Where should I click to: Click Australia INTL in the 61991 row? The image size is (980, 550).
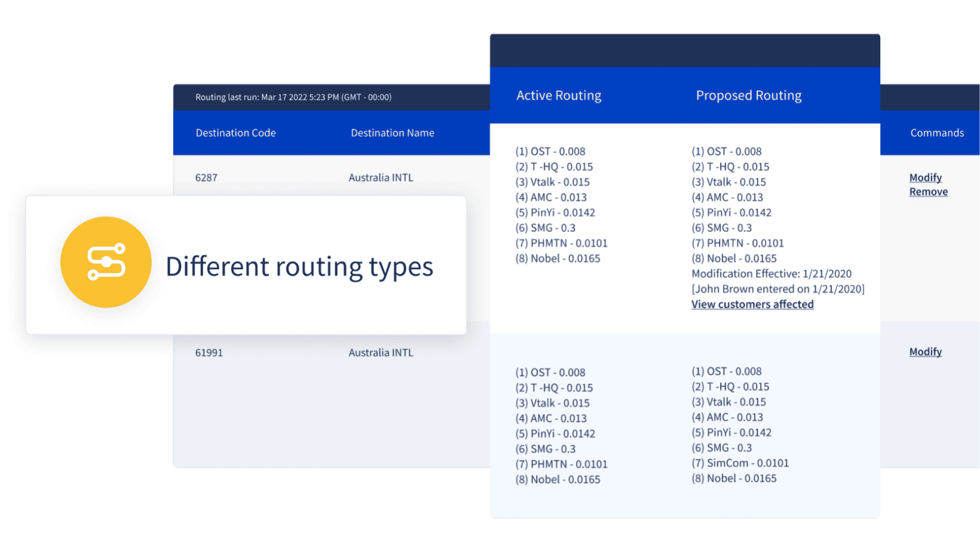(x=381, y=353)
